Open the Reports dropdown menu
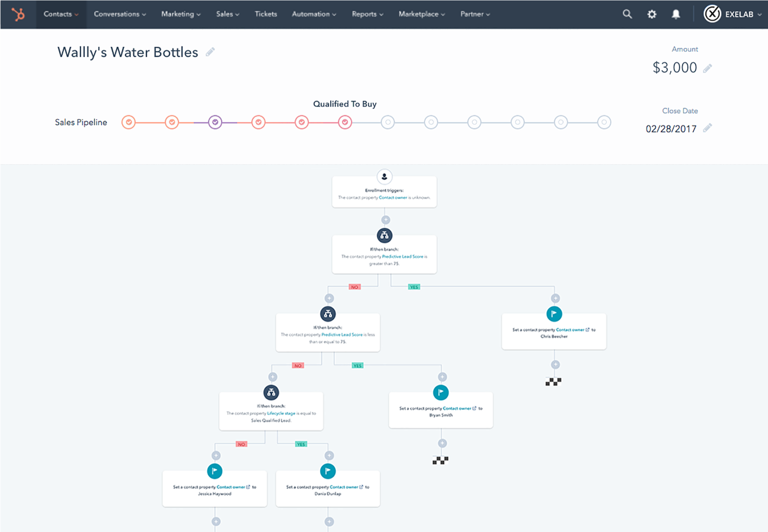The image size is (768, 532). tap(367, 14)
